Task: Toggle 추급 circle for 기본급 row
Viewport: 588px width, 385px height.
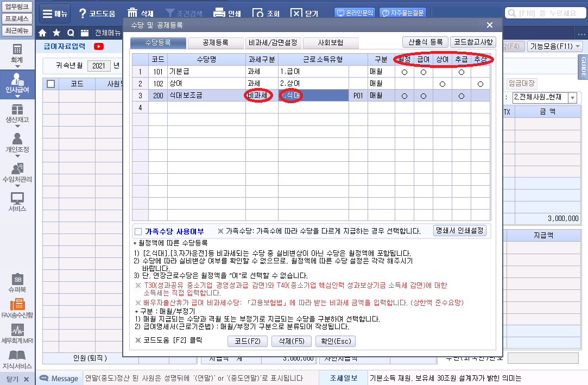Action: click(x=461, y=72)
